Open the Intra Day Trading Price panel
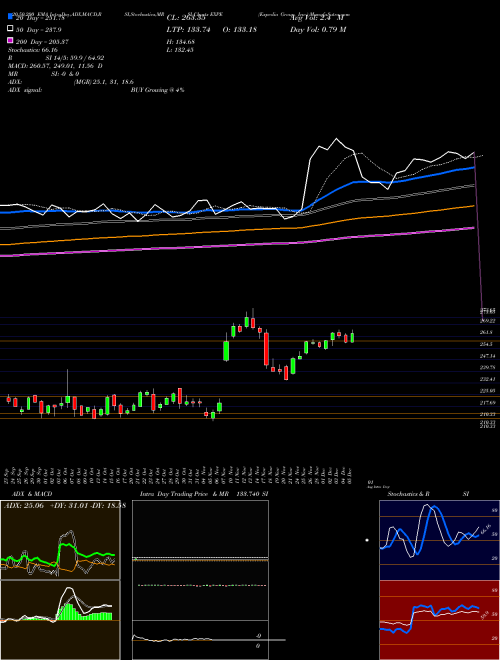 point(200,580)
